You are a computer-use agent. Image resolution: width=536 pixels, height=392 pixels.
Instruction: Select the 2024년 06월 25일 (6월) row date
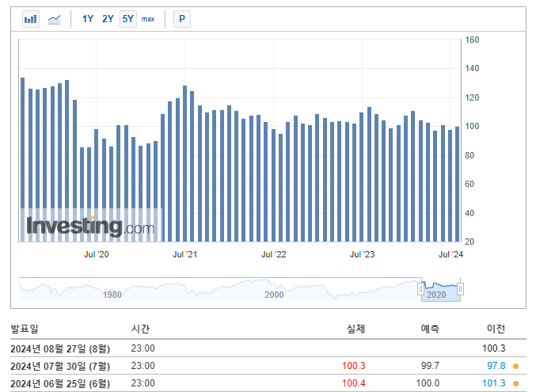tap(60, 383)
